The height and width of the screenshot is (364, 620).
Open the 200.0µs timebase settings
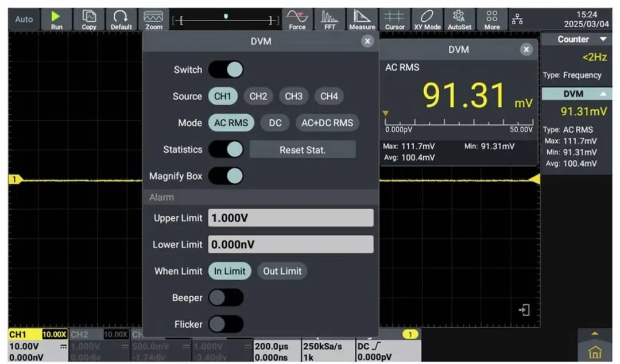tap(277, 351)
